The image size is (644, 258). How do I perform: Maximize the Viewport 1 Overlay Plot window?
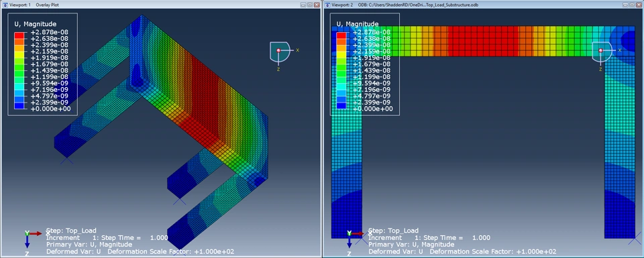click(x=311, y=5)
